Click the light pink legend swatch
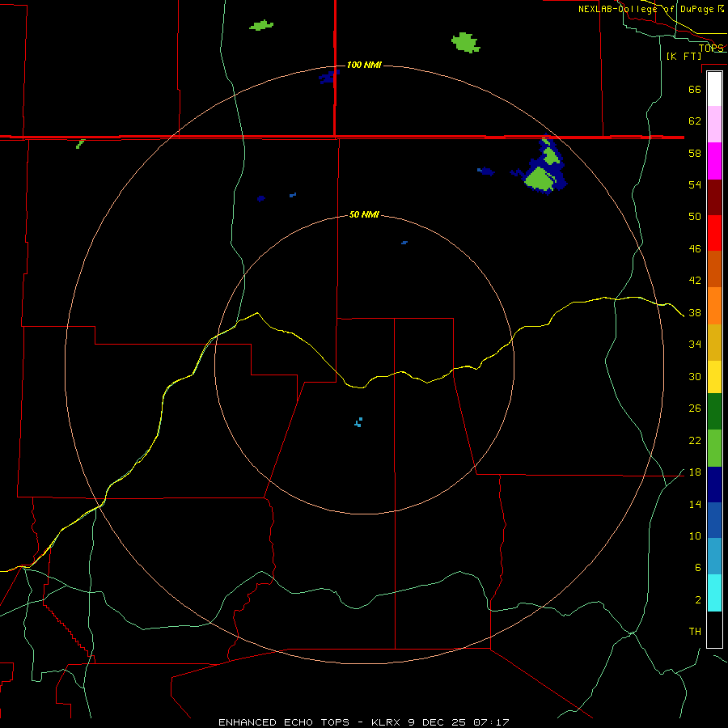The height and width of the screenshot is (728, 728). coord(714,124)
